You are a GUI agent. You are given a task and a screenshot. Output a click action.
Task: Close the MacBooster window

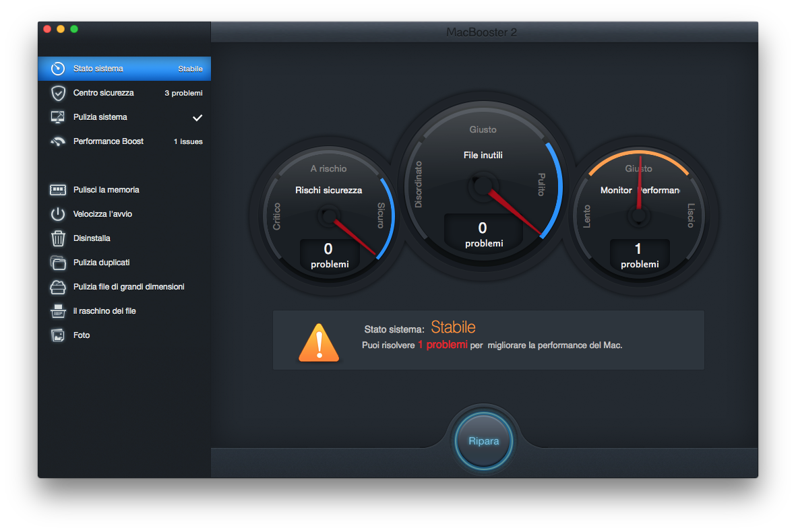pyautogui.click(x=47, y=29)
